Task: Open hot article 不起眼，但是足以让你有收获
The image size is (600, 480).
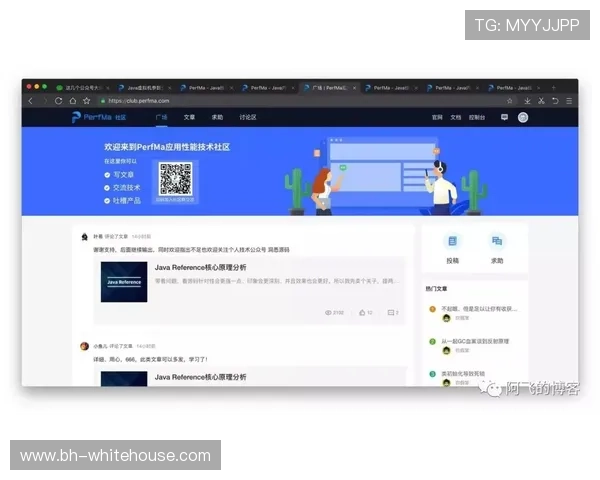Action: tap(479, 309)
